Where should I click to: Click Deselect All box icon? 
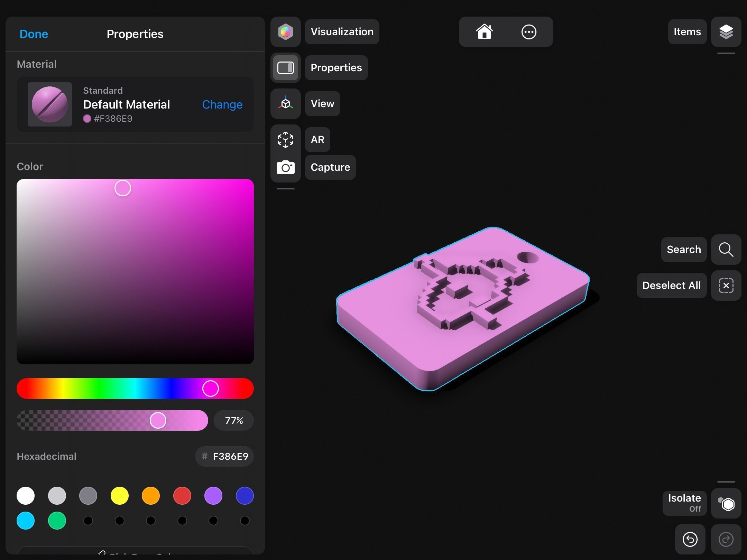(x=726, y=286)
